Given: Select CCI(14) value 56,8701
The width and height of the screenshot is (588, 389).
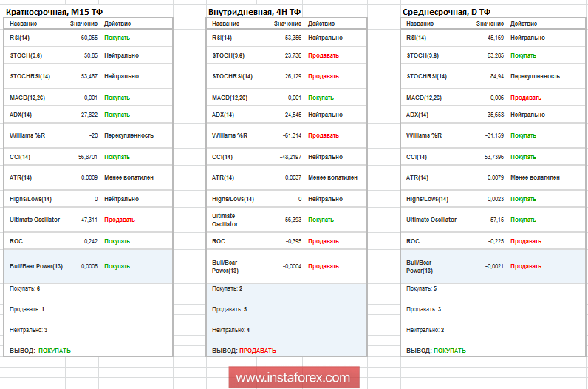Looking at the screenshot, I should tap(88, 157).
